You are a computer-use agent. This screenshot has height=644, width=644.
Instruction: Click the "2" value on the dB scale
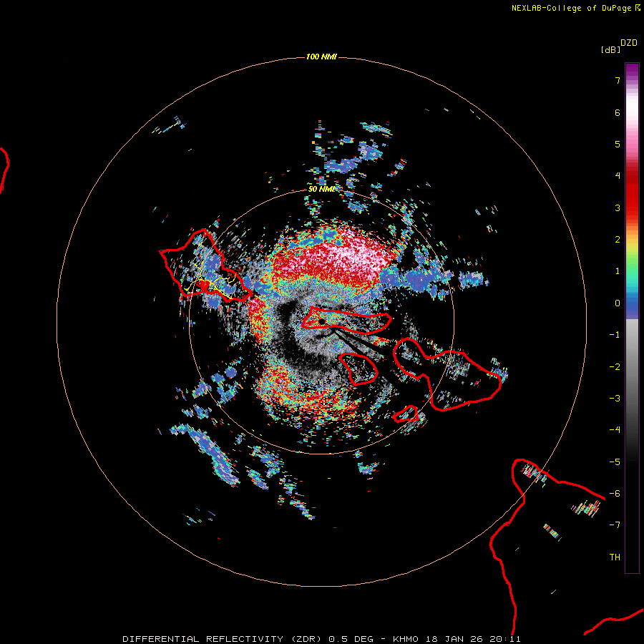618,240
